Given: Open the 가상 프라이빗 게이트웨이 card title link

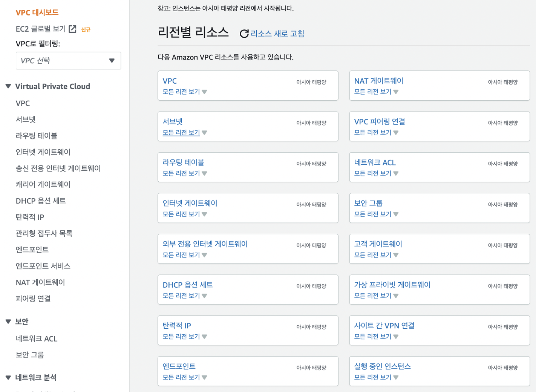Looking at the screenshot, I should click(392, 285).
